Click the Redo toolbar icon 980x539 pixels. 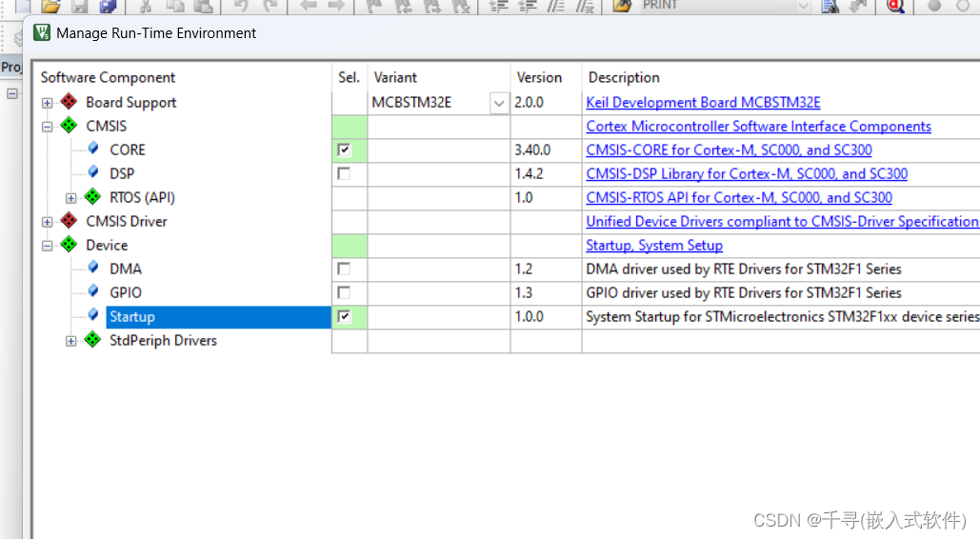pyautogui.click(x=270, y=7)
